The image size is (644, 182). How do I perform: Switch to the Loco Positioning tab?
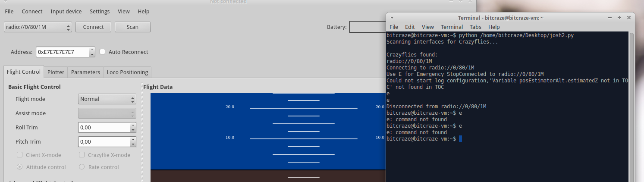pos(127,72)
